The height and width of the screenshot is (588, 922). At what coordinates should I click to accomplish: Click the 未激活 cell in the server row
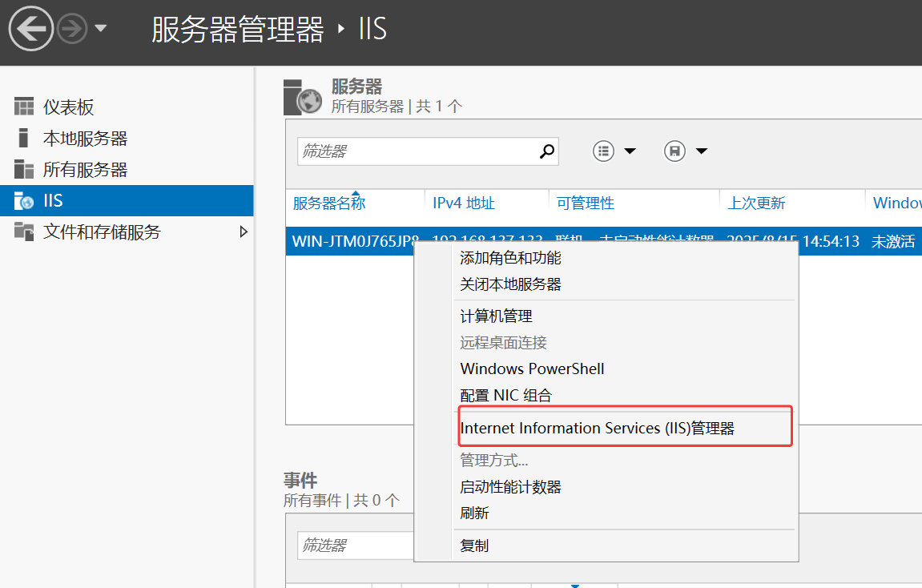[893, 242]
